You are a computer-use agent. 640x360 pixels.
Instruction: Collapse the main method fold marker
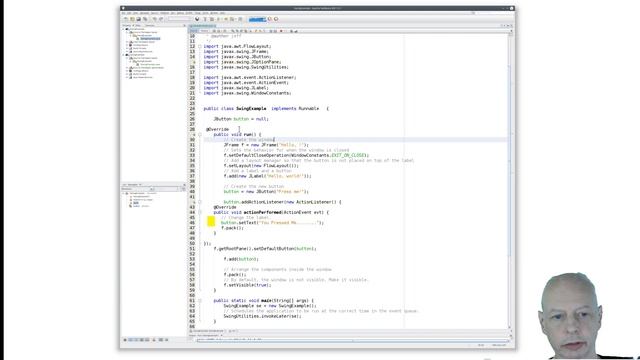click(200, 300)
